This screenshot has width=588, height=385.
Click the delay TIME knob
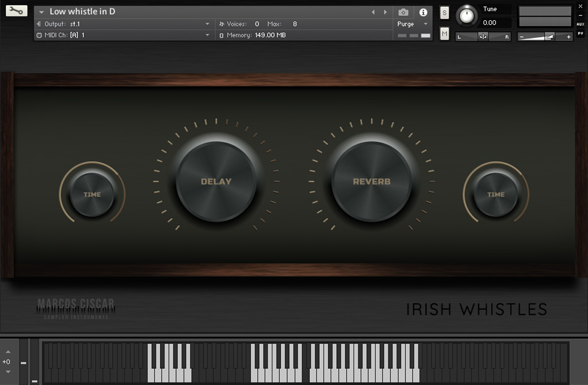coord(92,195)
